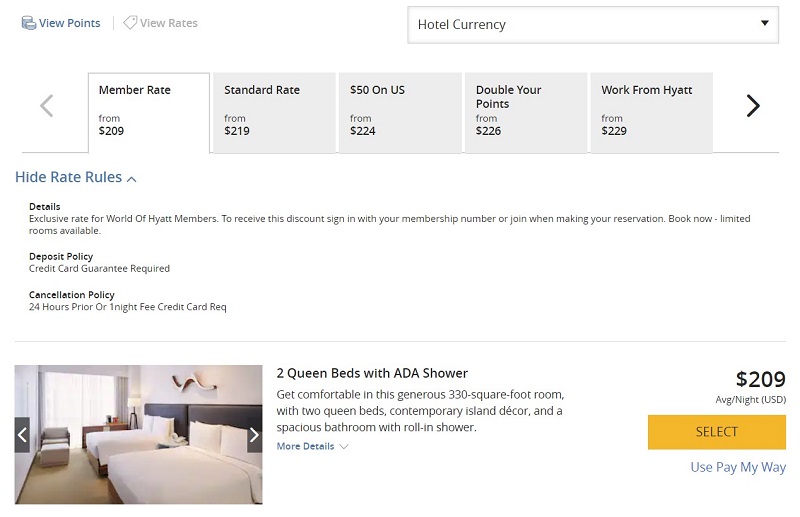
Task: Click the Hide Rate Rules chevron
Action: pos(132,179)
